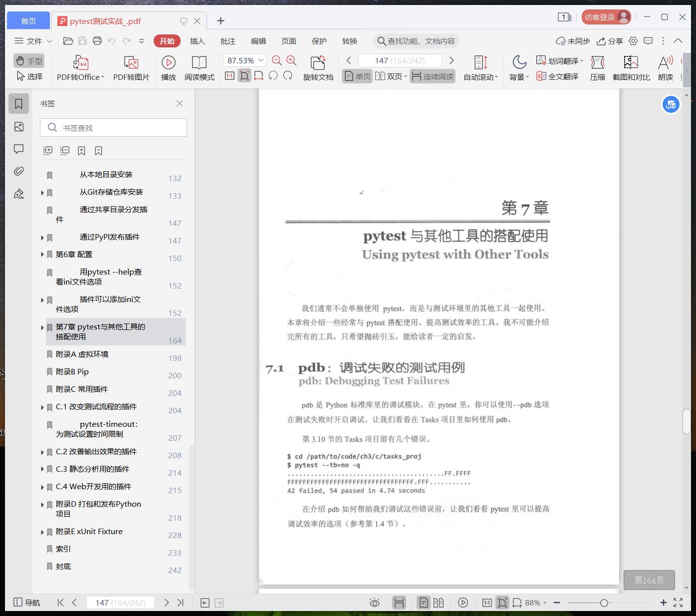Open the thumbnails panel icon in sidebar
This screenshot has width=696, height=616.
pyautogui.click(x=18, y=127)
